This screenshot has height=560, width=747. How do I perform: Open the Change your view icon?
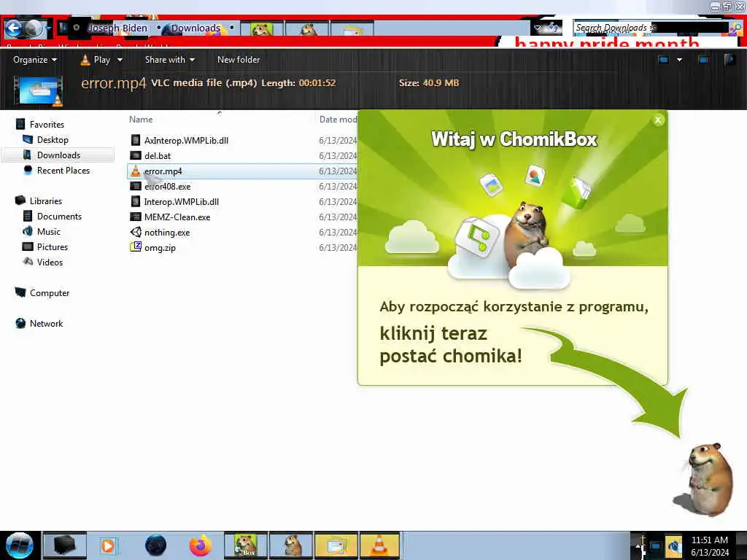pyautogui.click(x=663, y=60)
